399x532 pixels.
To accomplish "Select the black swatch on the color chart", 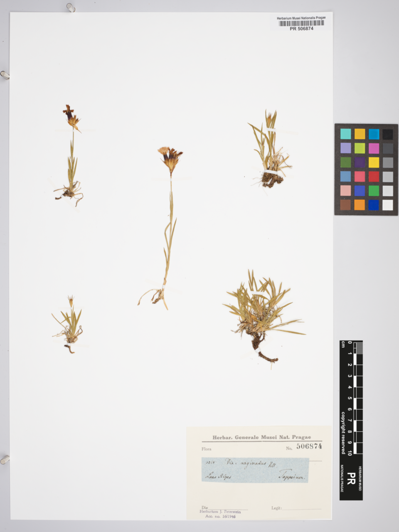I will pyautogui.click(x=387, y=134).
